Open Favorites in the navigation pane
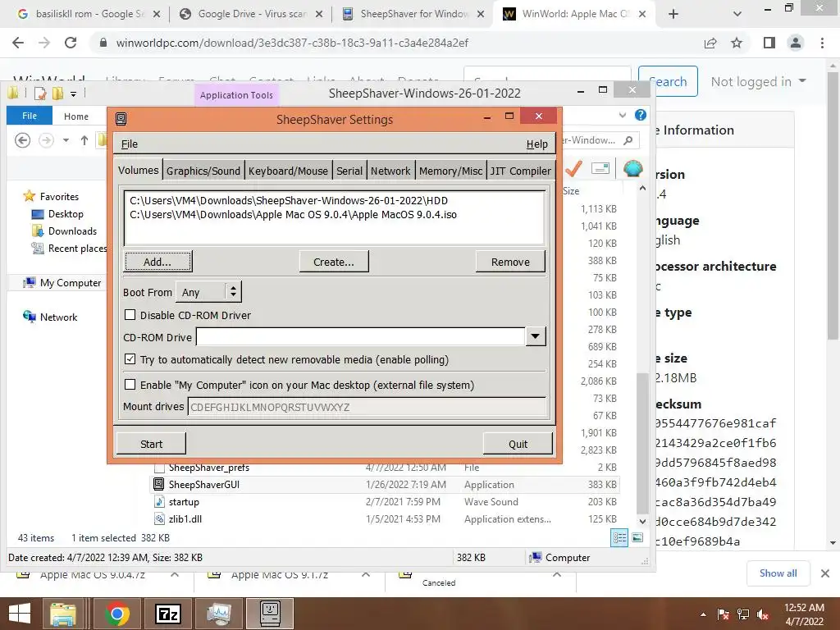840x630 pixels. point(59,197)
